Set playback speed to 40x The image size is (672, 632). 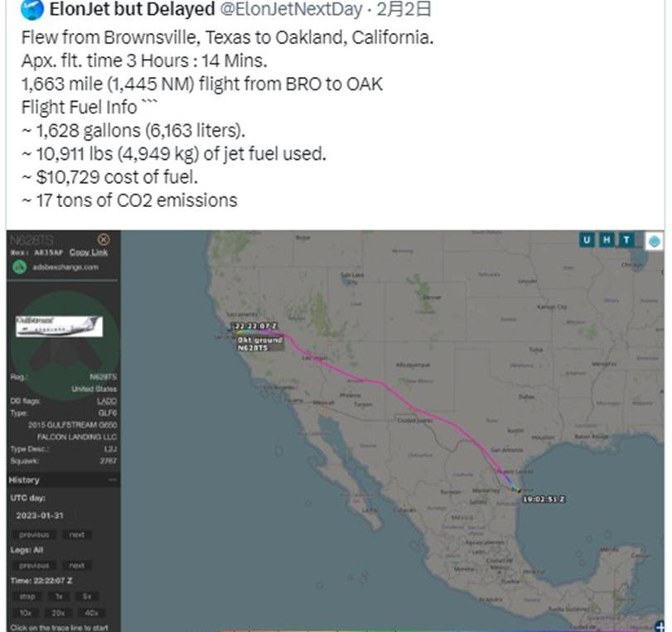click(91, 613)
